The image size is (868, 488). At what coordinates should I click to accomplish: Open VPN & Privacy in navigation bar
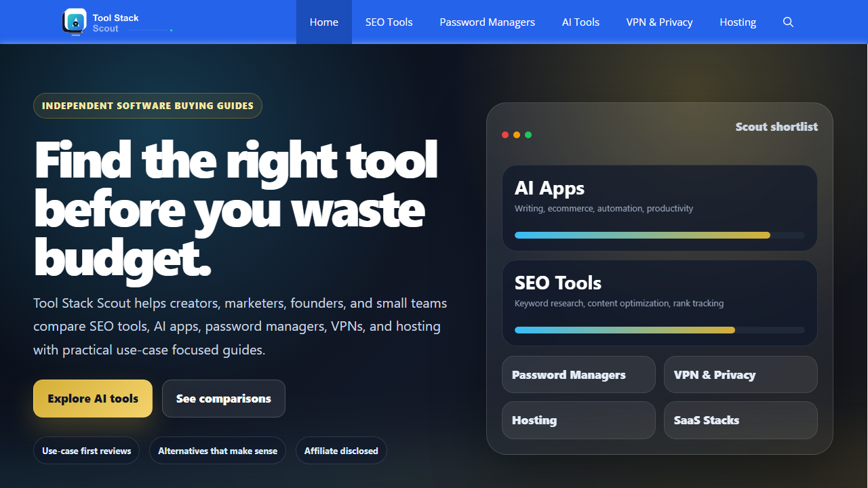point(660,22)
